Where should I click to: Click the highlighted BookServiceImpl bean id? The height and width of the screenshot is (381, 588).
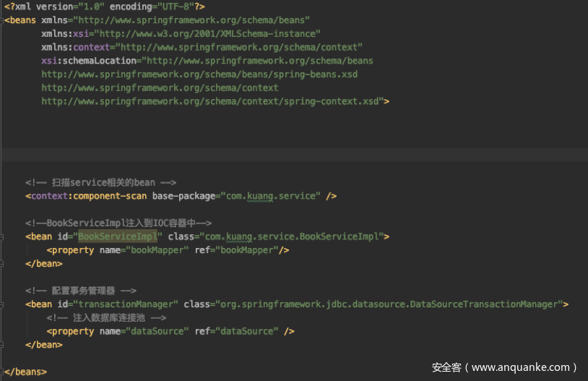tap(117, 236)
